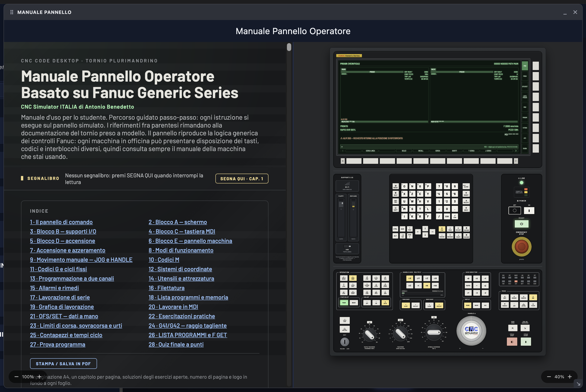Open index link '15 · Allarmi e rimedi'
This screenshot has width=586, height=392.
(54, 288)
